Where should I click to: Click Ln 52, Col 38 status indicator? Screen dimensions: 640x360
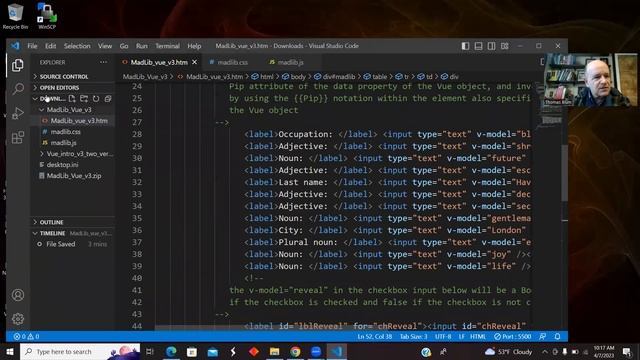374,336
